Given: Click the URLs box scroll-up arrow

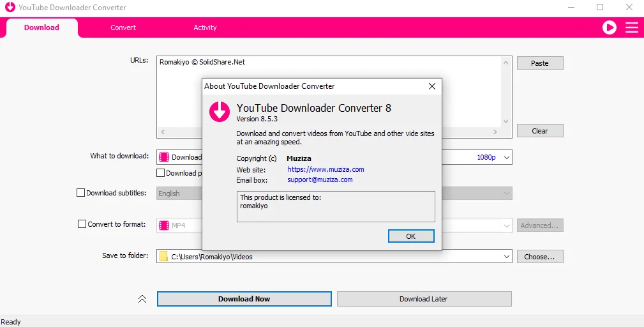Looking at the screenshot, I should tap(505, 63).
